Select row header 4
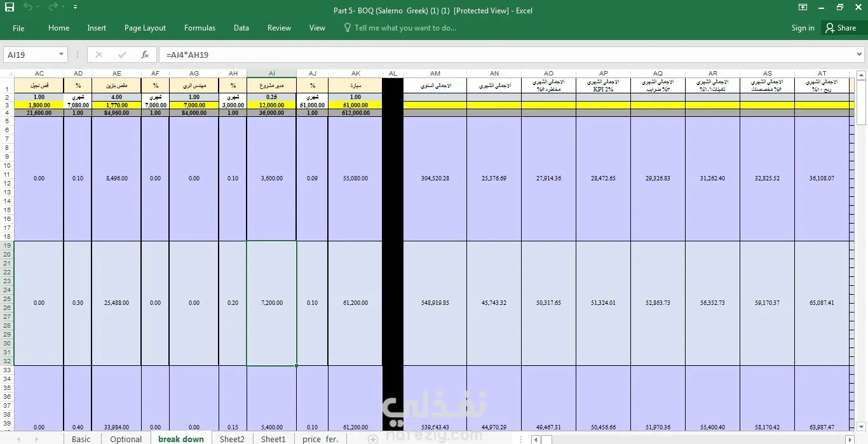Viewport: 868px width, 444px height. 7,112
